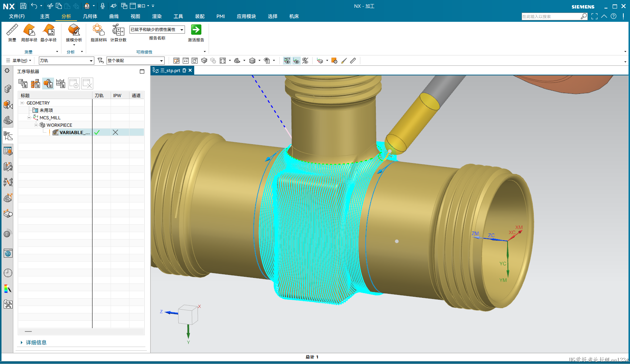The width and height of the screenshot is (630, 364).
Task: Select geometry view icon in navigator
Action: pos(48,84)
